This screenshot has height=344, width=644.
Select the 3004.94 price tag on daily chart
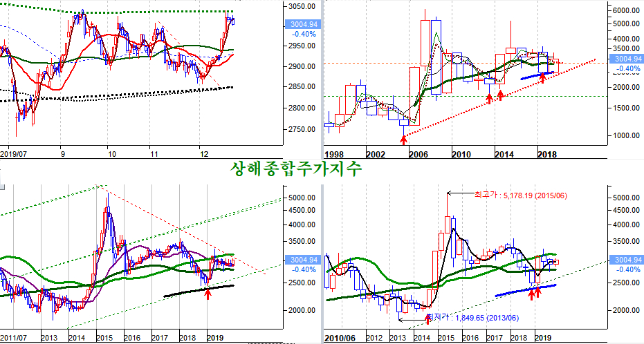304,24
